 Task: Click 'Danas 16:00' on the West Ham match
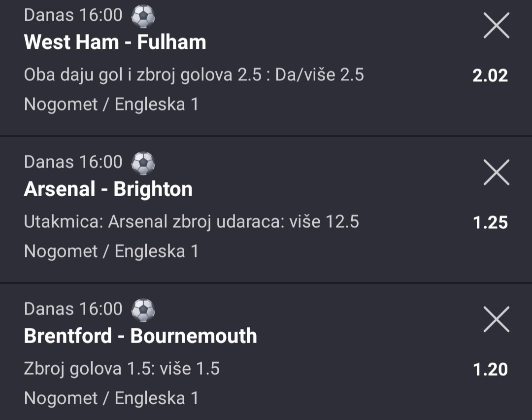[73, 15]
